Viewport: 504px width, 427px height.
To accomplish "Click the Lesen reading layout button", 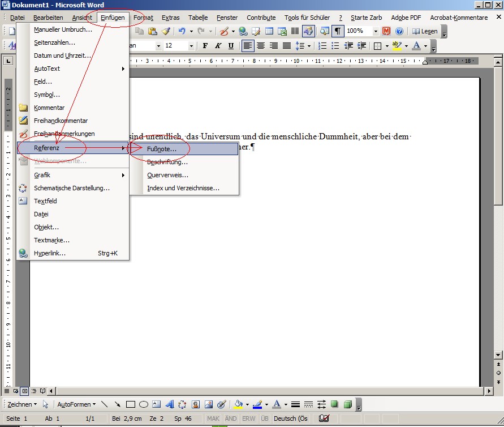I will [425, 31].
